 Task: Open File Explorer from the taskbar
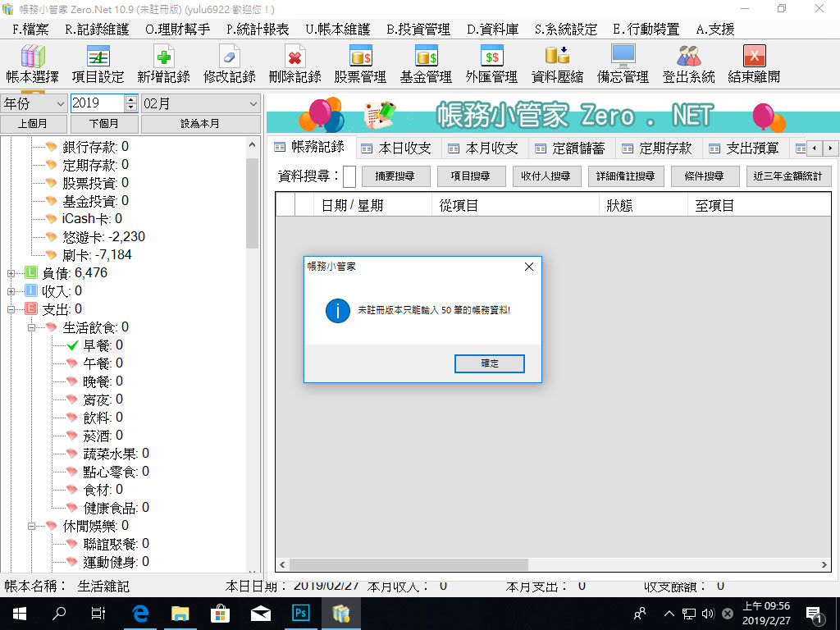tap(180, 614)
